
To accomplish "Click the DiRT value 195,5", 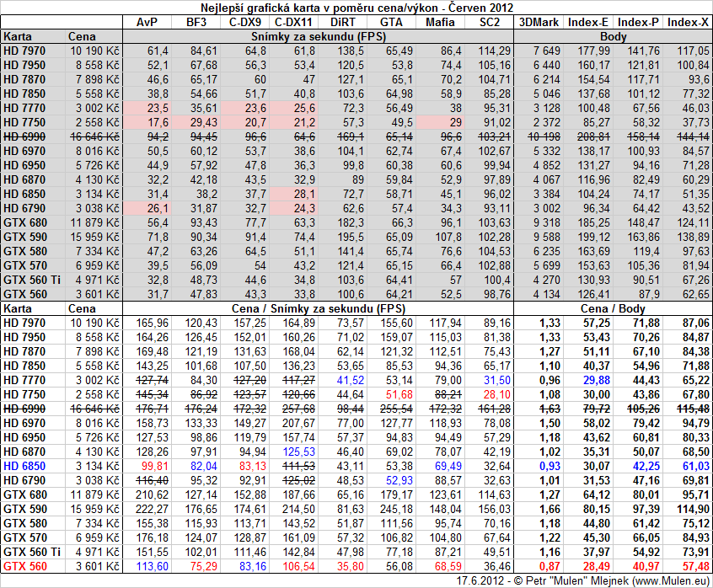I will (351, 238).
